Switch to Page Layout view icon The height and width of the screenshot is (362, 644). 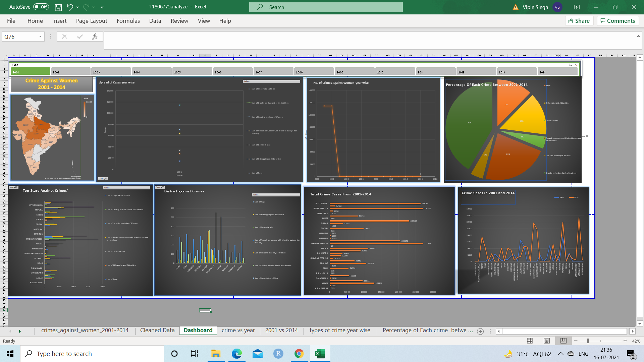click(547, 341)
